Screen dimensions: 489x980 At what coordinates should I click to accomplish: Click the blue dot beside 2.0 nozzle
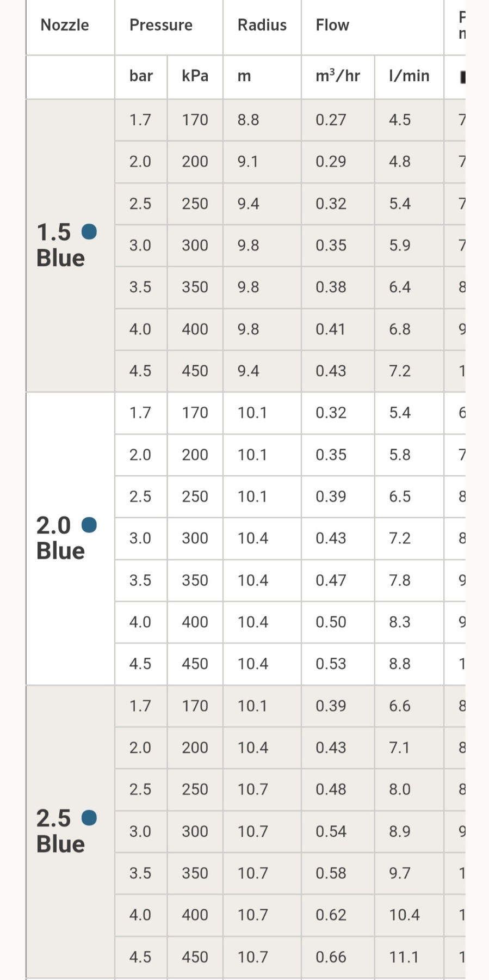tap(89, 525)
